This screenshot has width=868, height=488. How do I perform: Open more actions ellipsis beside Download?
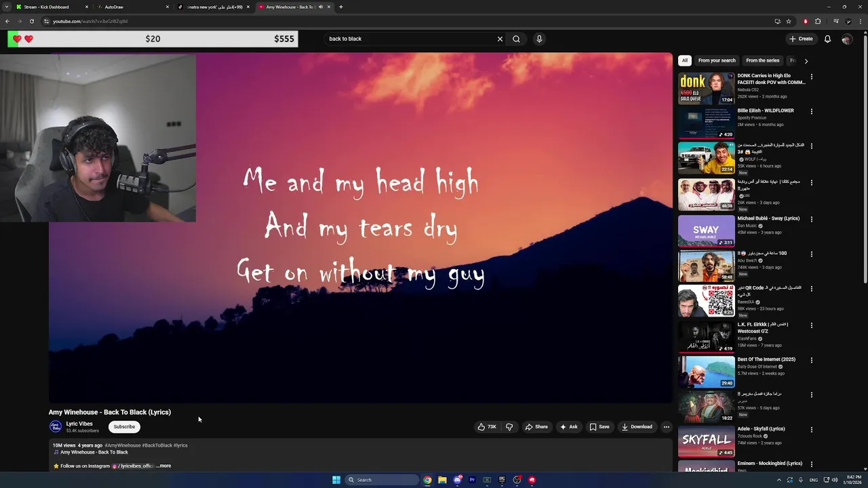[x=667, y=427]
